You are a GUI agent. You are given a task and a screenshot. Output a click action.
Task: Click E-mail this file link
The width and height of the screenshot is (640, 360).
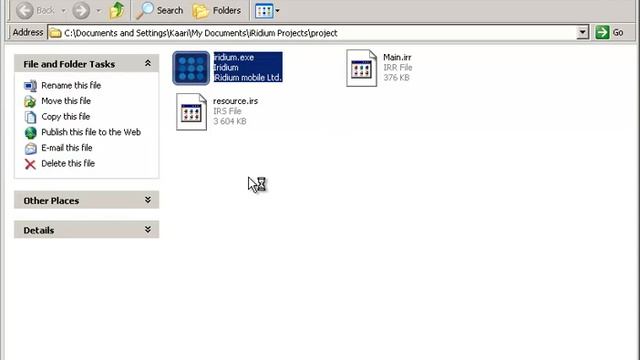click(x=67, y=148)
